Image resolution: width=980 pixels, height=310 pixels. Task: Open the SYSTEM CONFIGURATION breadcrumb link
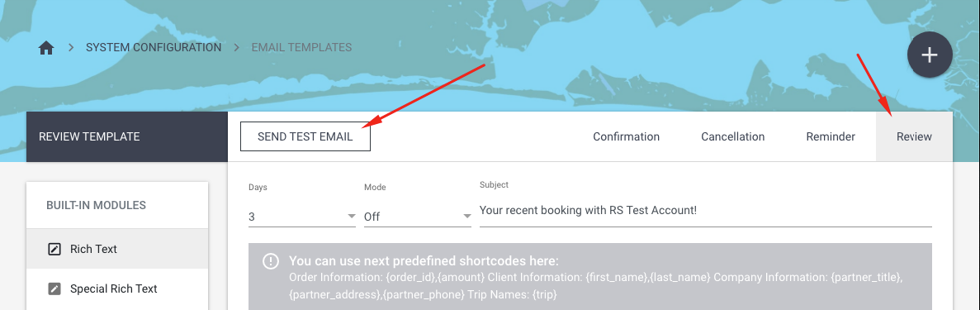coord(154,48)
